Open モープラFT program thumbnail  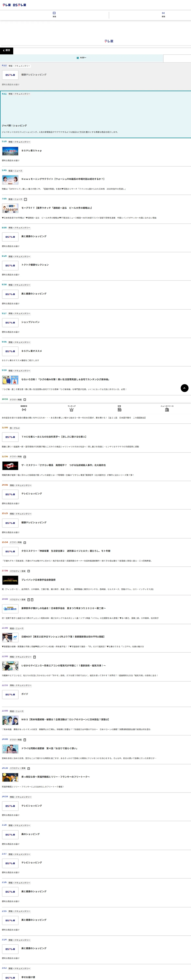click(10, 208)
